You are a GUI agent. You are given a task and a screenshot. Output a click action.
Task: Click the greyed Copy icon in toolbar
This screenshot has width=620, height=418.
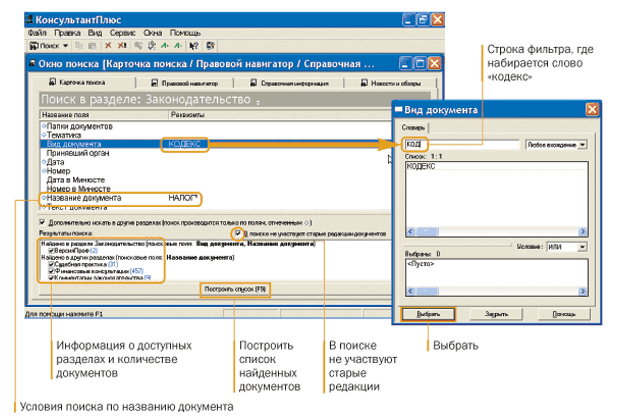pos(79,46)
